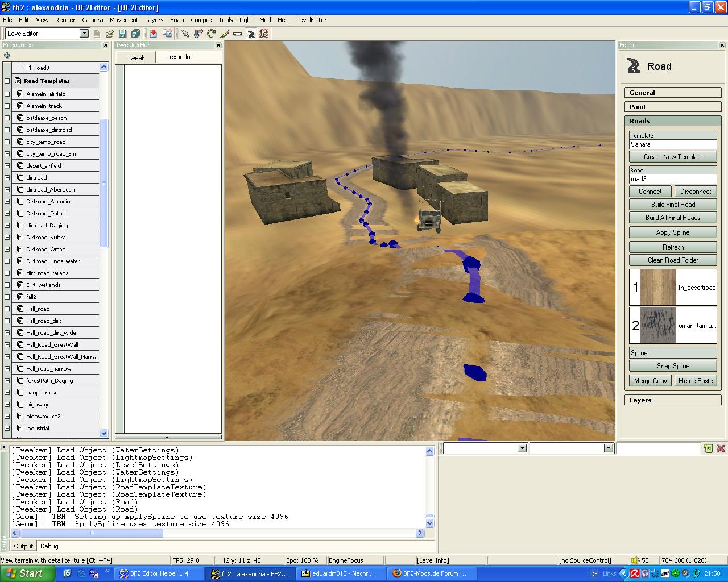728x582 pixels.
Task: Click the speaker volume icon in status bar
Action: [x=636, y=560]
